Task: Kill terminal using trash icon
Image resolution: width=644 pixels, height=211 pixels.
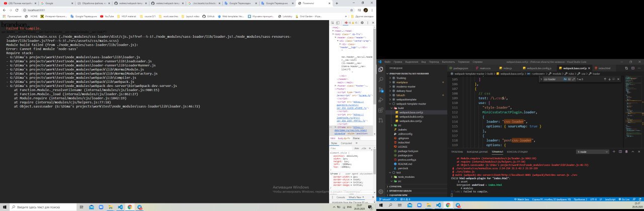Action: (x=626, y=152)
